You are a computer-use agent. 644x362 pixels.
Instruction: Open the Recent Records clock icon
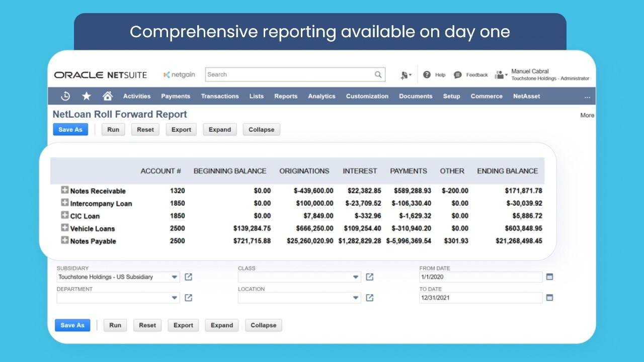coord(65,96)
